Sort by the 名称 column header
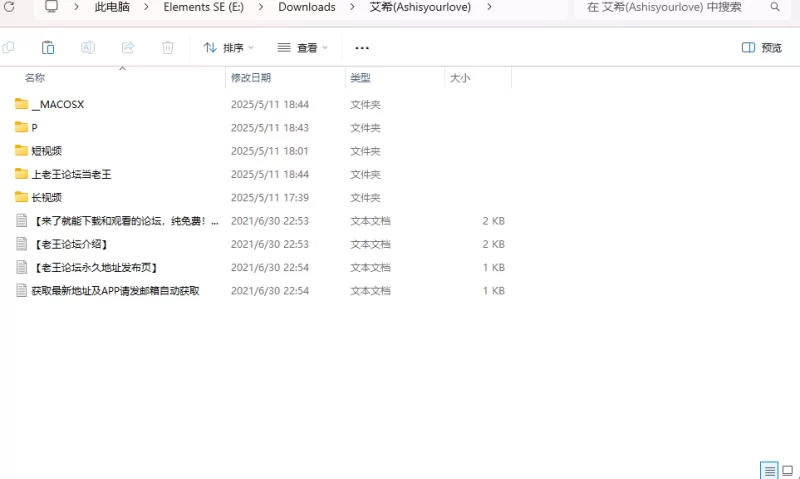This screenshot has width=800, height=479. [35, 78]
